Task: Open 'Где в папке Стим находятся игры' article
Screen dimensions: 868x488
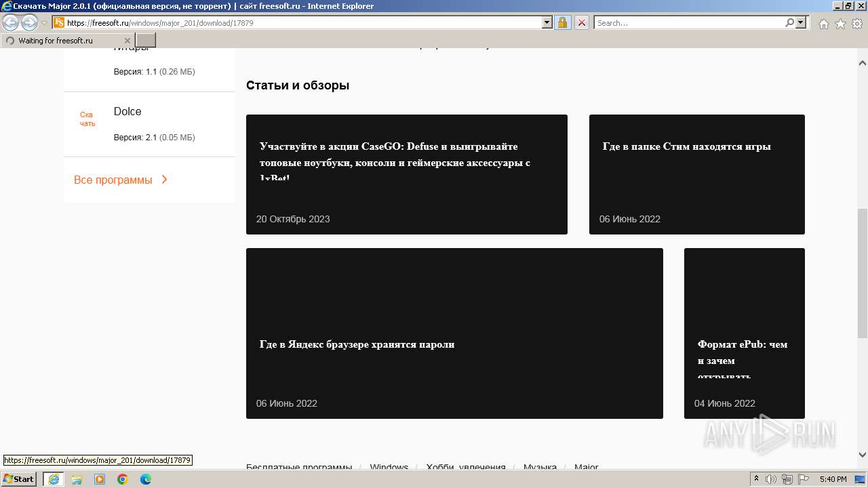Action: coord(697,174)
